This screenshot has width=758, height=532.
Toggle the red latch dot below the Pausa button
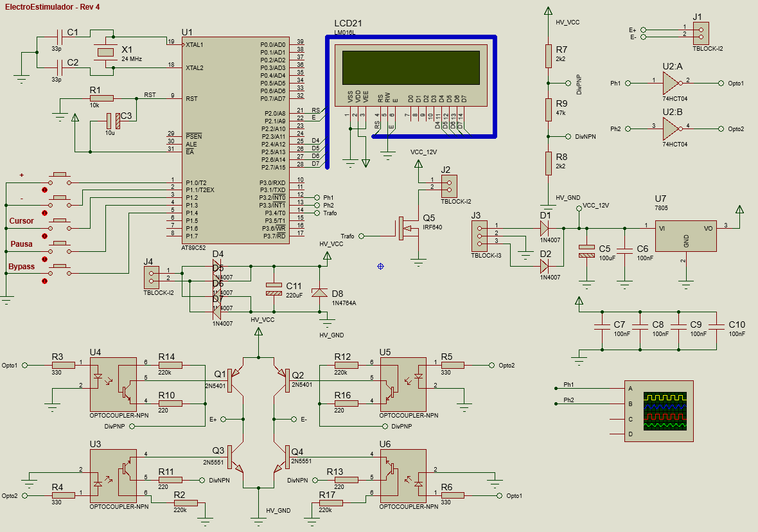coord(44,258)
